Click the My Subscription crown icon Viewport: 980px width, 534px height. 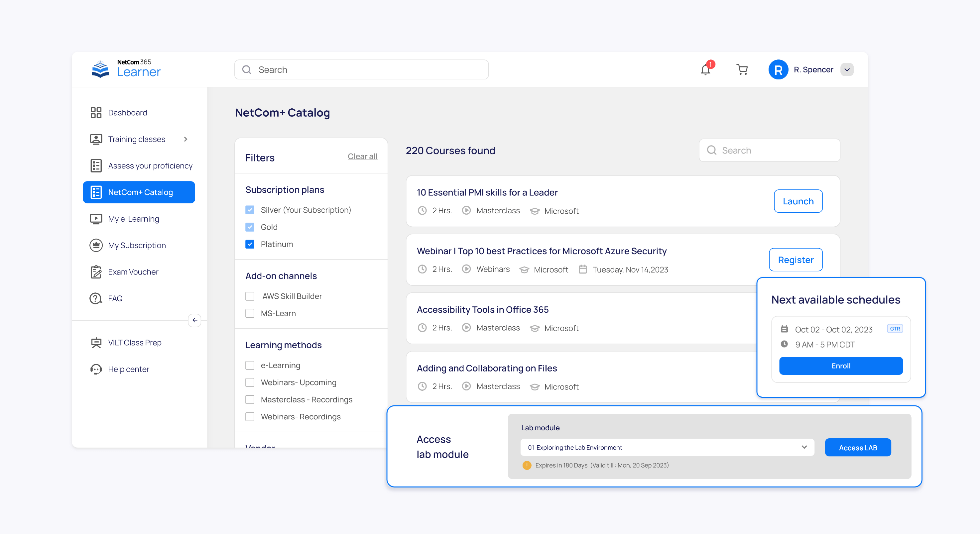click(x=96, y=245)
